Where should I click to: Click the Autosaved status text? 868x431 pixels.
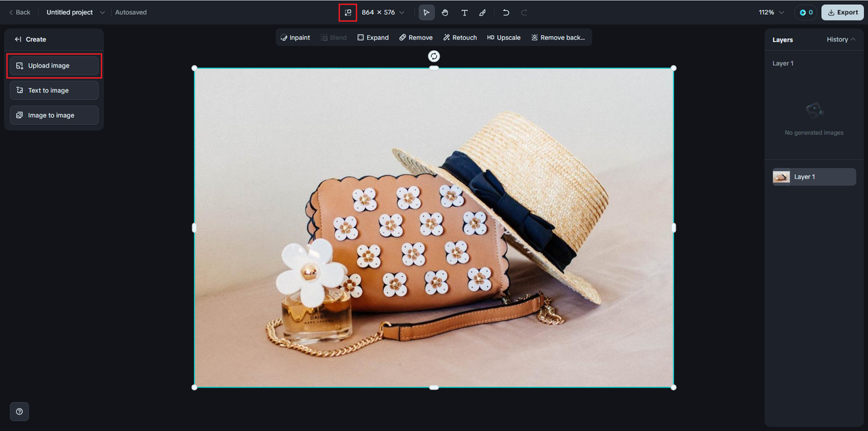coord(131,12)
